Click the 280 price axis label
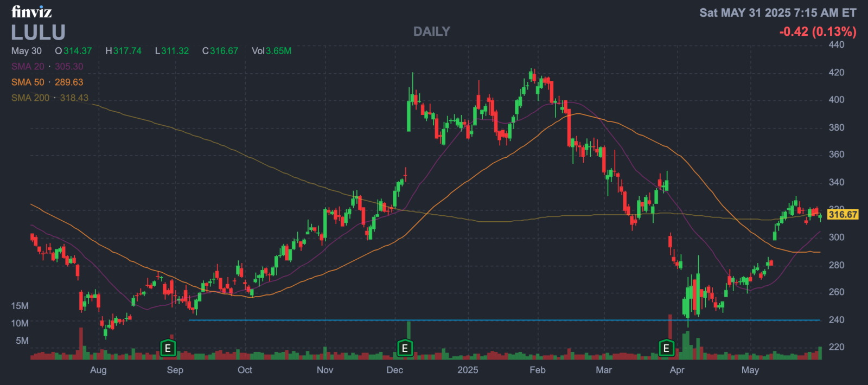Screen dimensions: 868x385 837,265
